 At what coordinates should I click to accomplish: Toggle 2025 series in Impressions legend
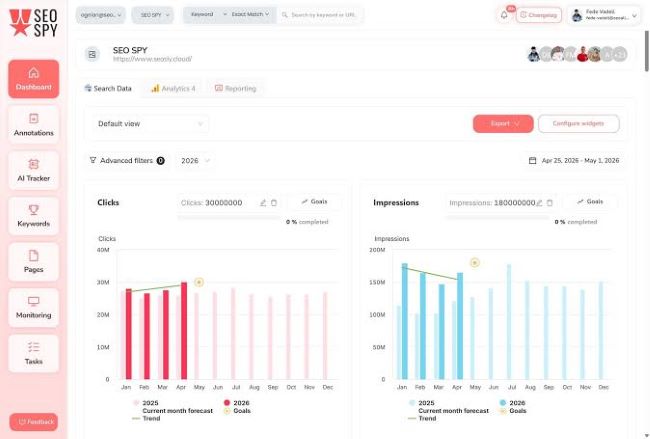tap(422, 403)
